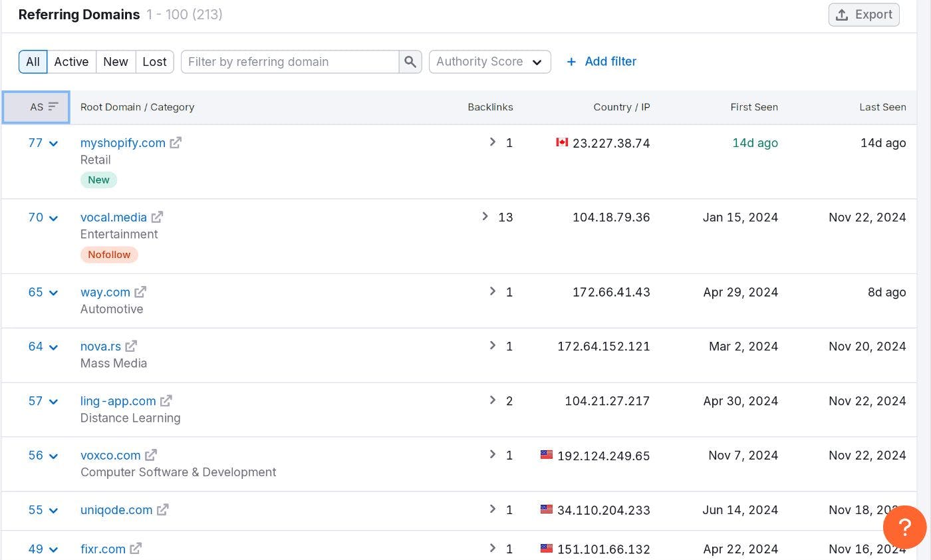This screenshot has height=560, width=931.
Task: Select the All filter tab
Action: (x=33, y=62)
